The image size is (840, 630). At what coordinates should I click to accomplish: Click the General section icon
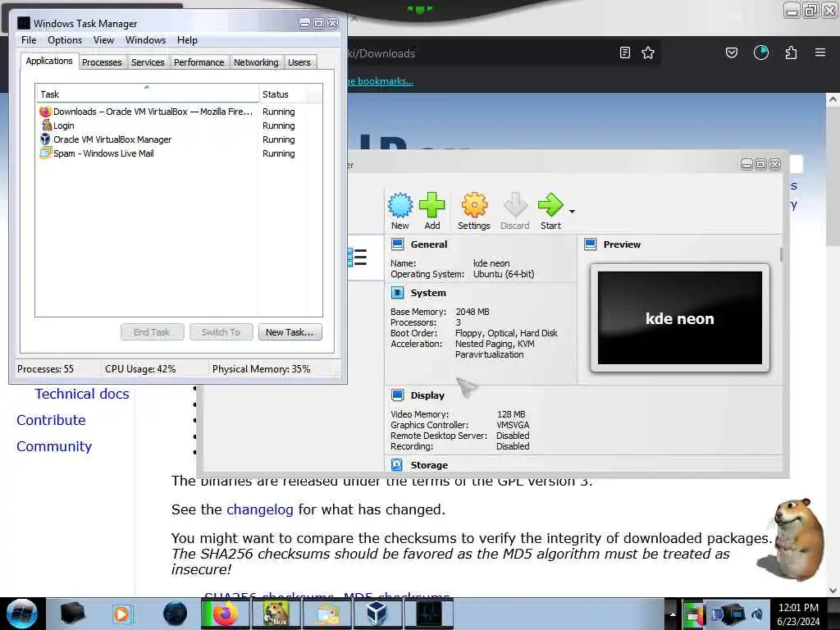point(397,244)
